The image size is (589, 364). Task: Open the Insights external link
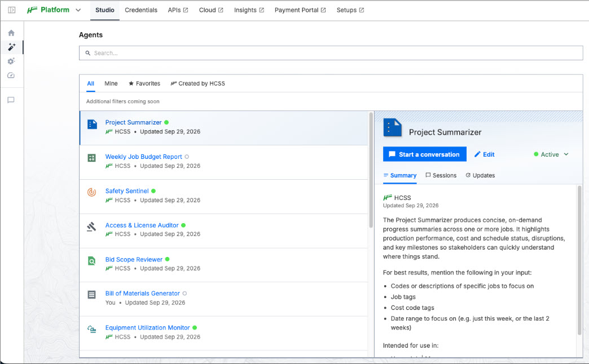tap(249, 10)
